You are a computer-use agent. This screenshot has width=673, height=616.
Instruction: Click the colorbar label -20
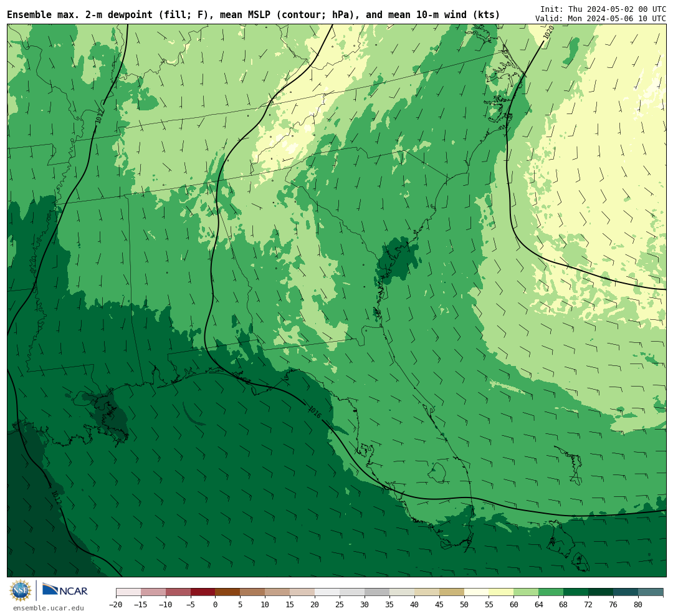coord(116,604)
